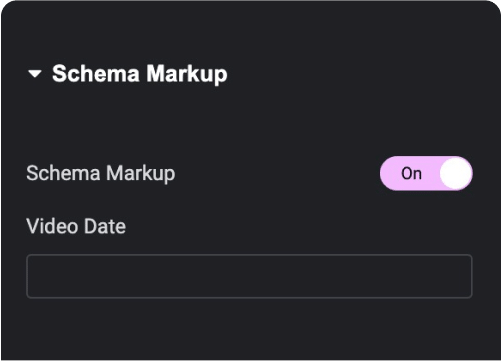Viewport: 501px width, 361px height.
Task: Place the cursor in the empty date box
Action: (249, 276)
